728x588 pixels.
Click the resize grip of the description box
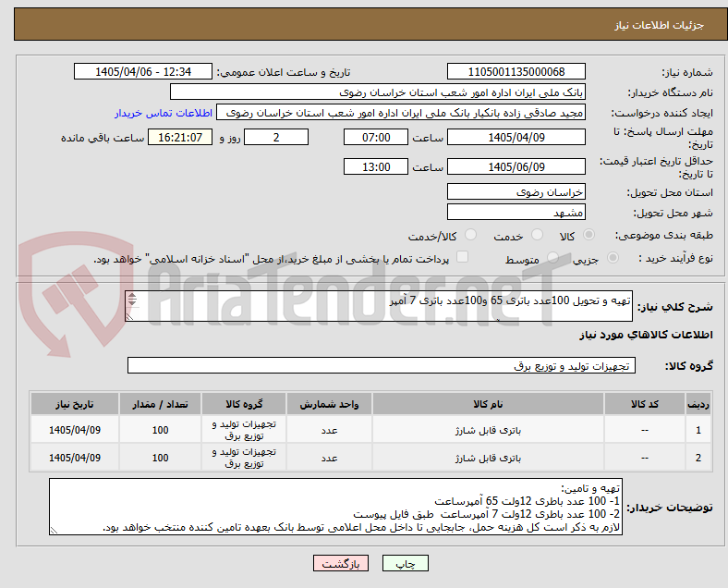coord(129,316)
